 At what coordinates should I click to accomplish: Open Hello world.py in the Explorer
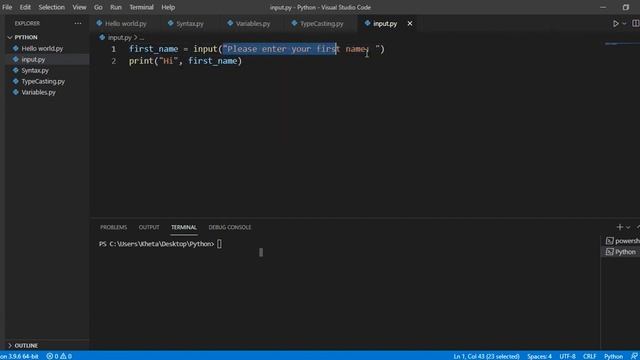pyautogui.click(x=42, y=49)
